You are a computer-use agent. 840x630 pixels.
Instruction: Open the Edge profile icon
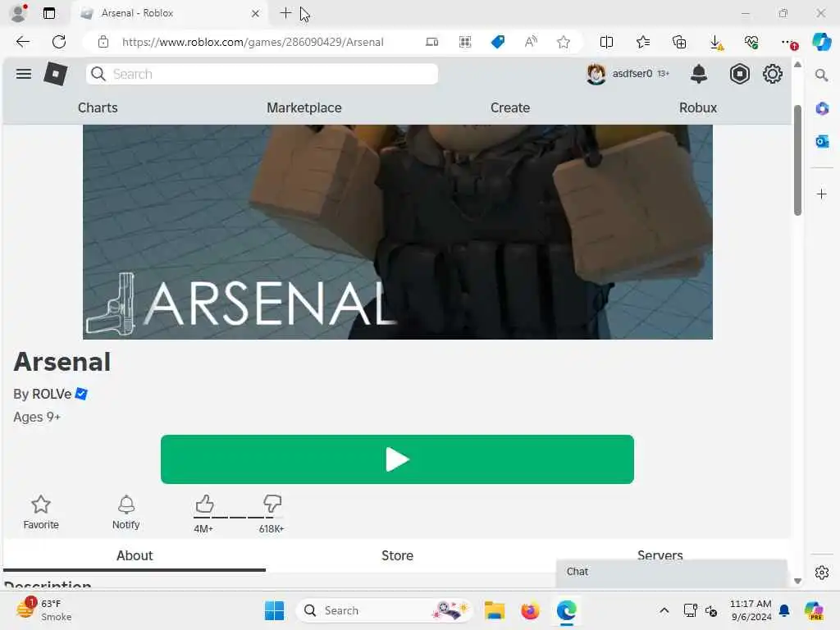pos(19,13)
